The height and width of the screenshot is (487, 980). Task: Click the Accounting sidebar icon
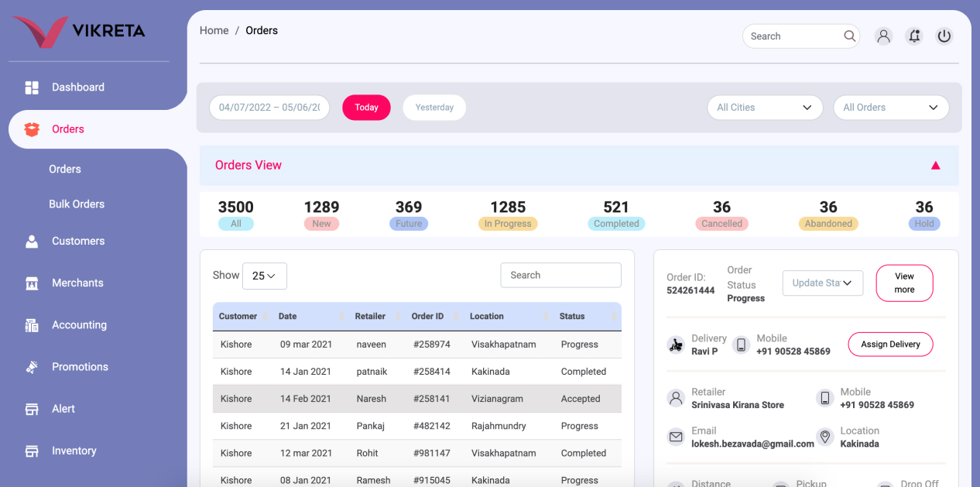[x=32, y=325]
